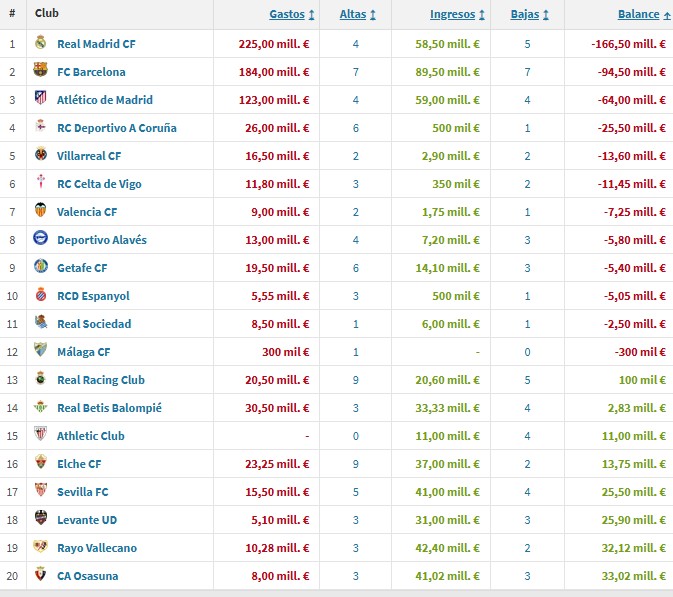Click Athletic Club's 11,00 mill. € income
Screen dimensions: 673x597
[x=447, y=436]
